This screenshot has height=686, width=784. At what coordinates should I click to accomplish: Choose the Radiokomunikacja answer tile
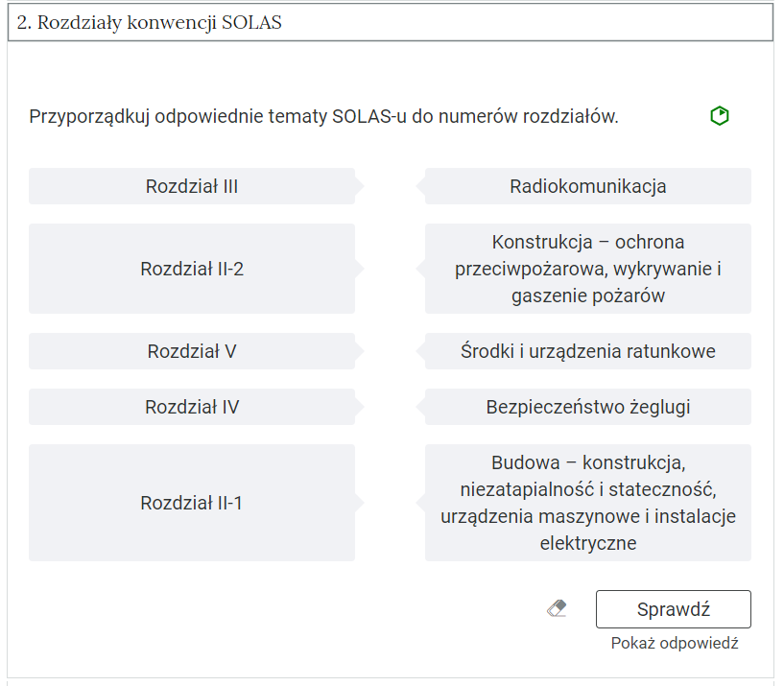587,186
